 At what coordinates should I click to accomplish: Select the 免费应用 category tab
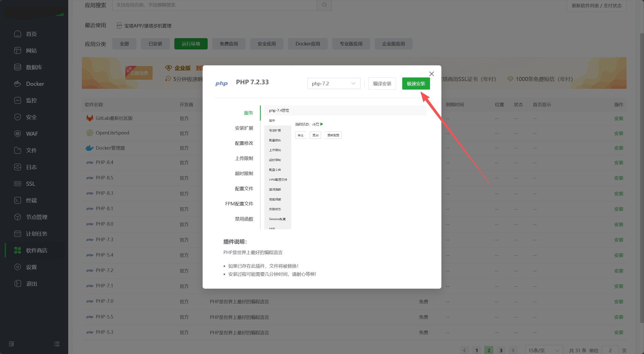229,44
